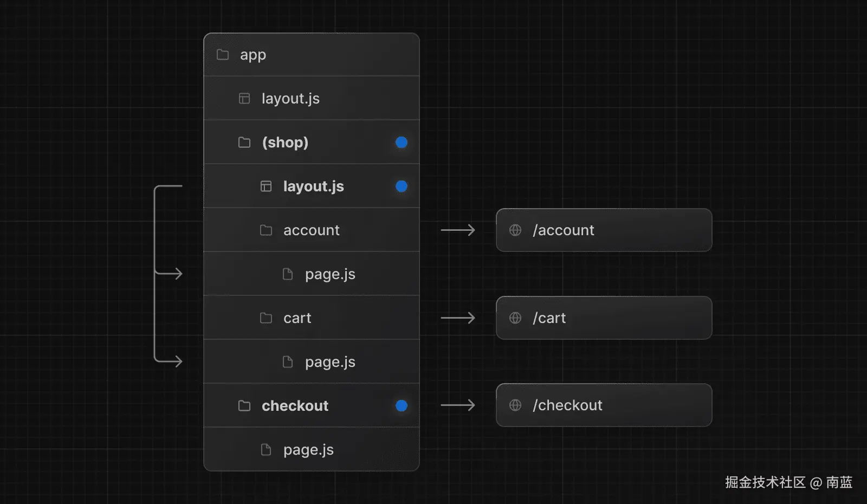867x504 pixels.
Task: Click the app folder icon
Action: click(x=223, y=55)
